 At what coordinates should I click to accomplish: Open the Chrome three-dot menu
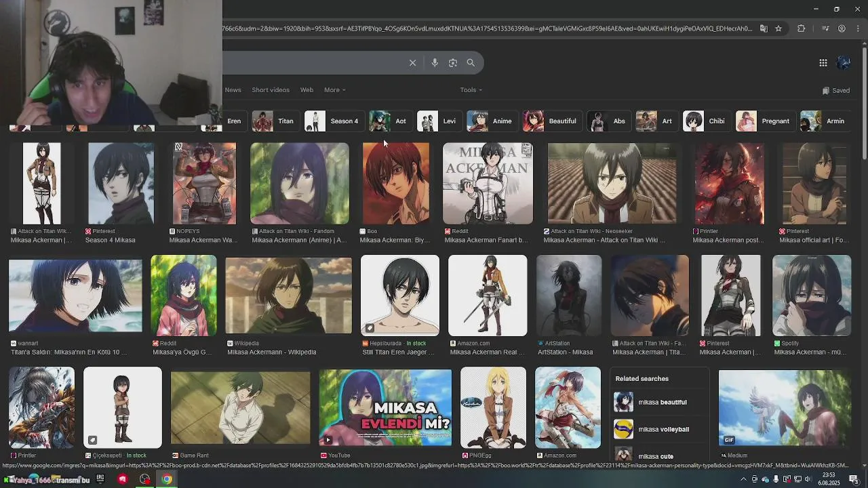(x=858, y=28)
